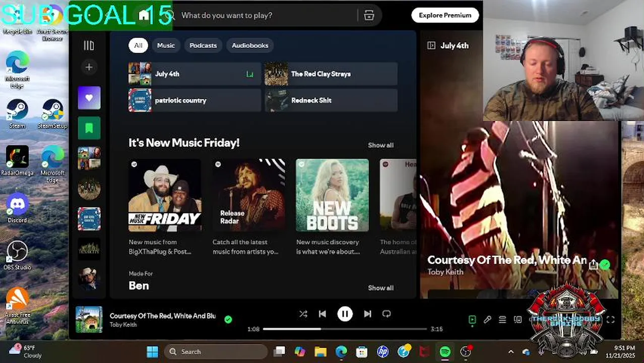Show hidden system tray icons
The image size is (644, 363).
[x=510, y=352]
